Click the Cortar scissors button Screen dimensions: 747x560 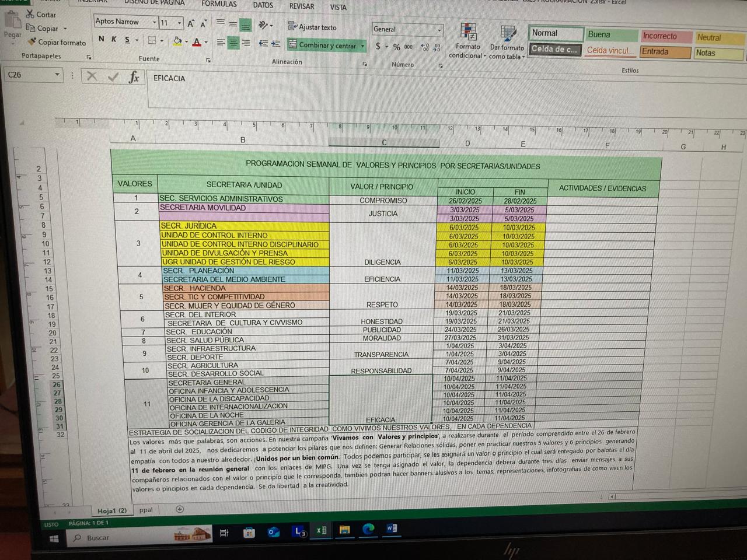tap(40, 14)
